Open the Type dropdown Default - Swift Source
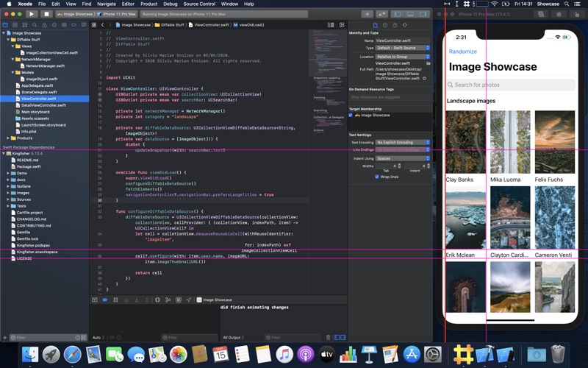The image size is (588, 368). 402,48
